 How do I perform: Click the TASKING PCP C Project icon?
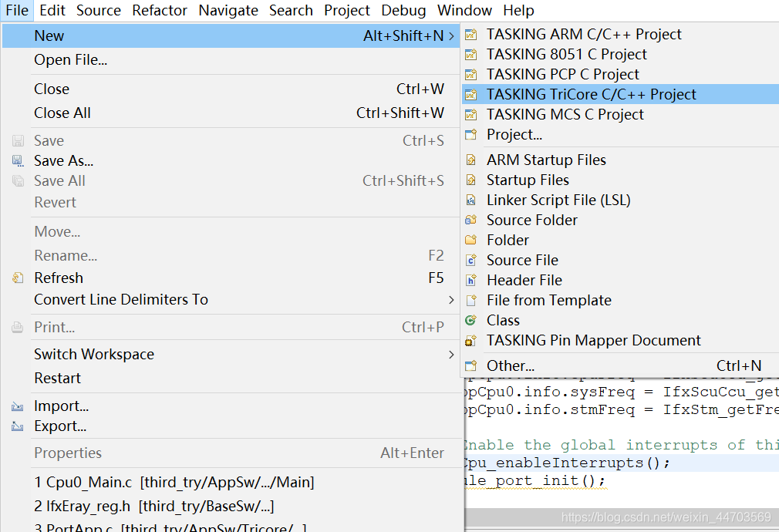(470, 75)
